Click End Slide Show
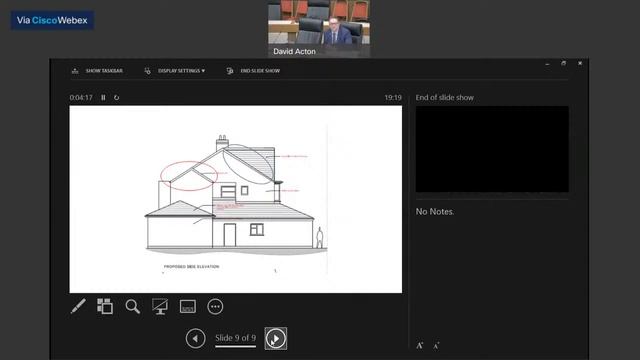This screenshot has width=640, height=360. click(x=260, y=71)
